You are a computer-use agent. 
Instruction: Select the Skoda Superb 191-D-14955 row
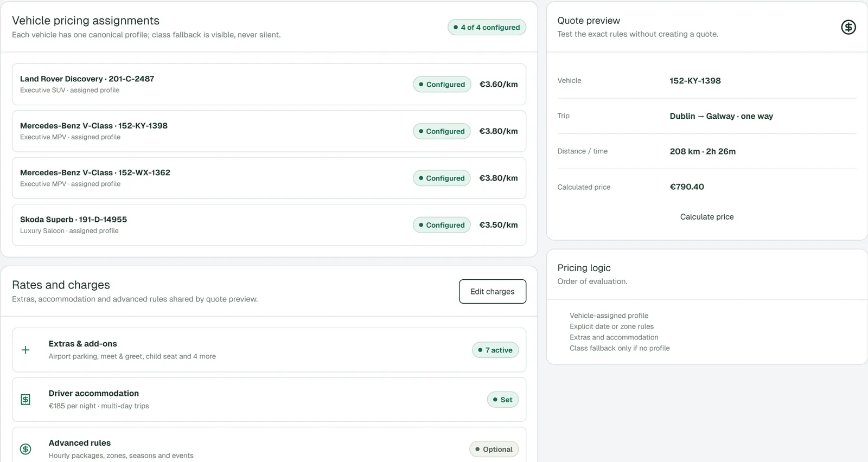click(269, 225)
